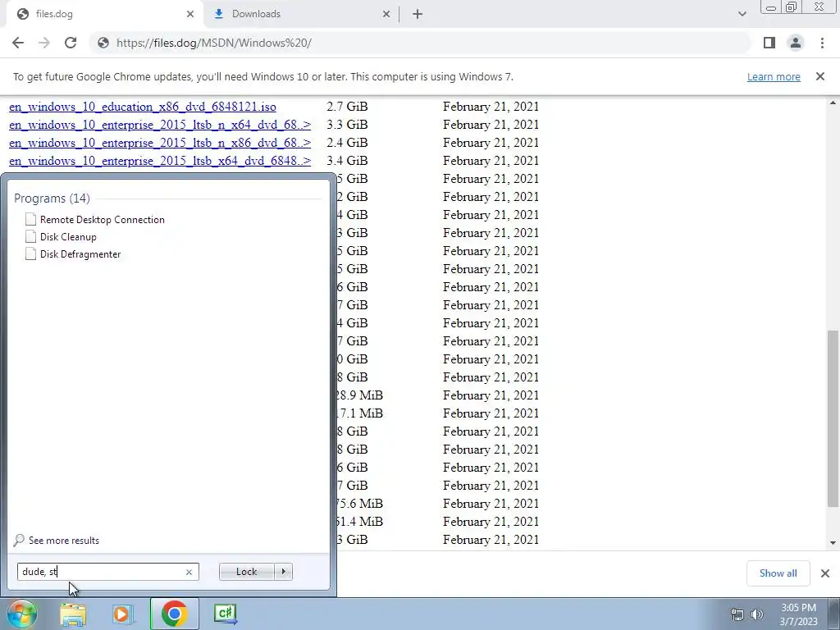Click the 3.3 GiB size cell

point(347,125)
